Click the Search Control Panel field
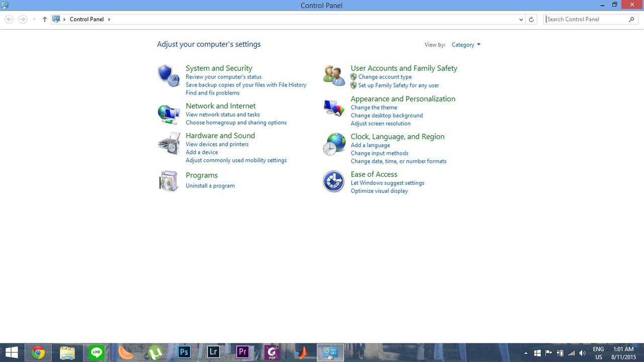 [586, 19]
